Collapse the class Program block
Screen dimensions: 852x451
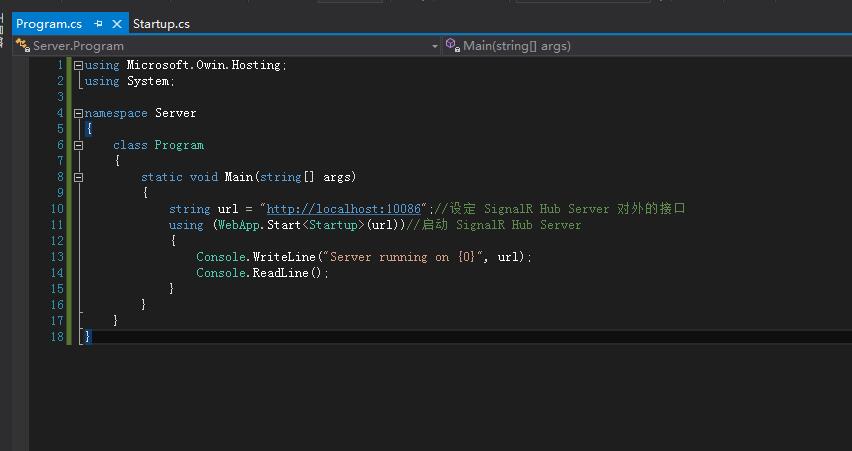click(79, 145)
